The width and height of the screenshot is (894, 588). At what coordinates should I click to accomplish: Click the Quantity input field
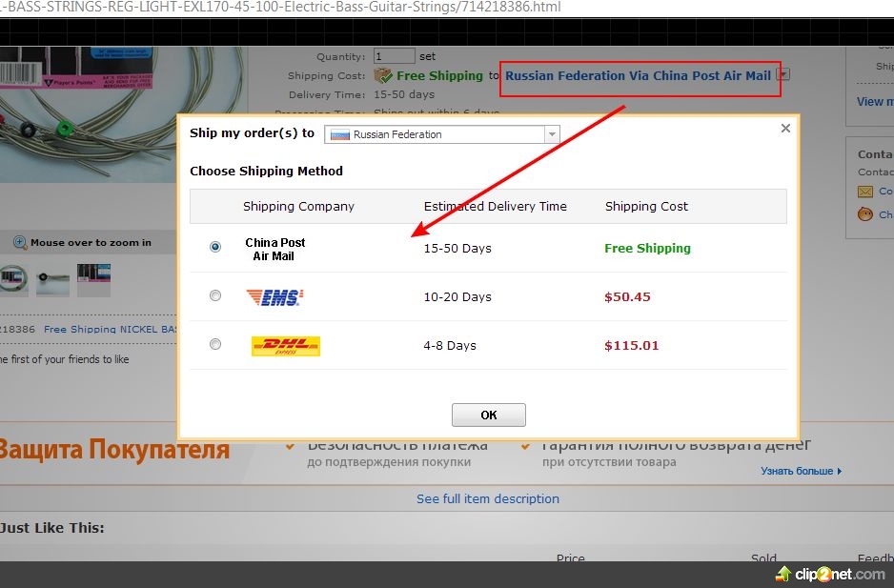394,56
